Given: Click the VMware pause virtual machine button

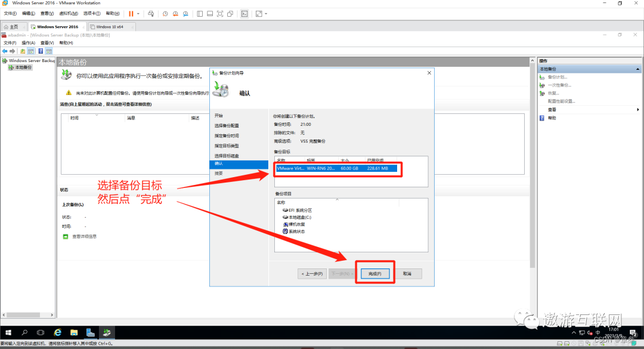Looking at the screenshot, I should 131,14.
